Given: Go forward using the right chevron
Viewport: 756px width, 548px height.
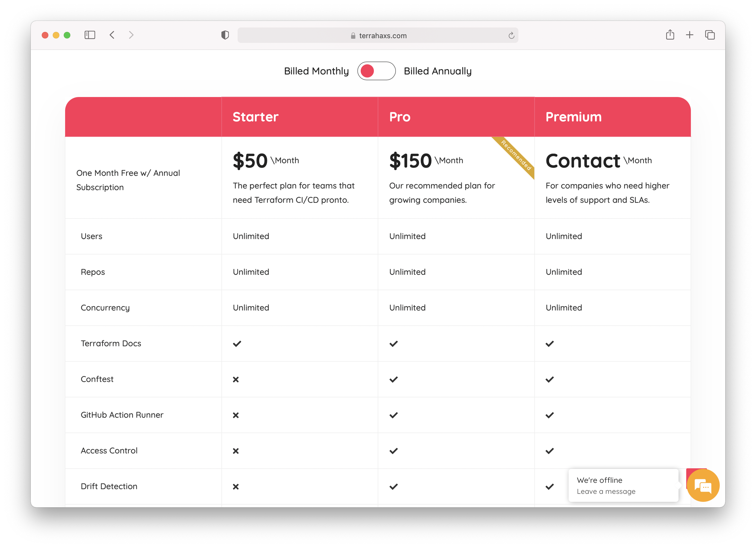Looking at the screenshot, I should (x=131, y=35).
